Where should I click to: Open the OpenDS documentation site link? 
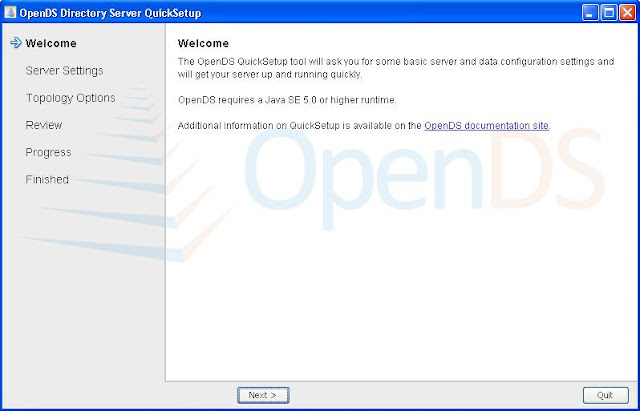(x=487, y=126)
